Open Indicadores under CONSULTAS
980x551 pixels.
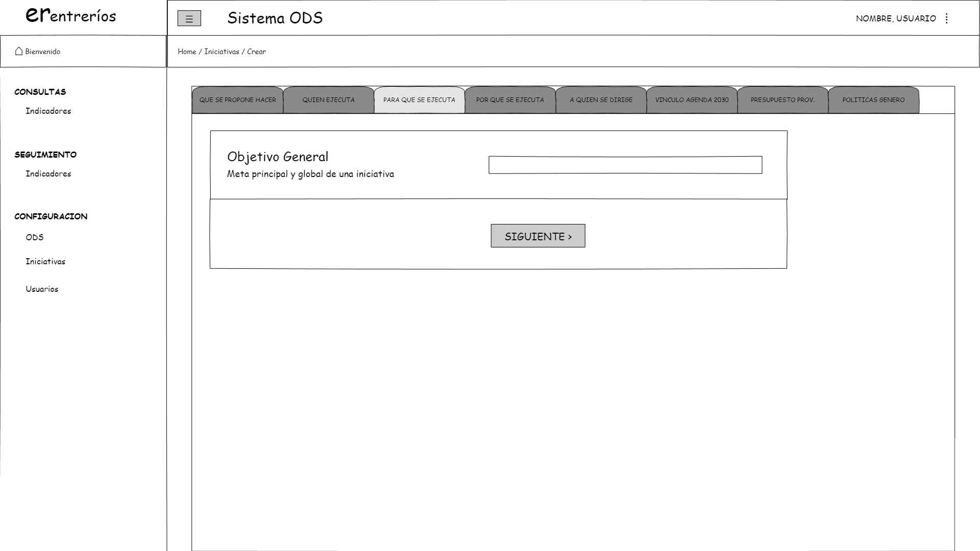[48, 111]
